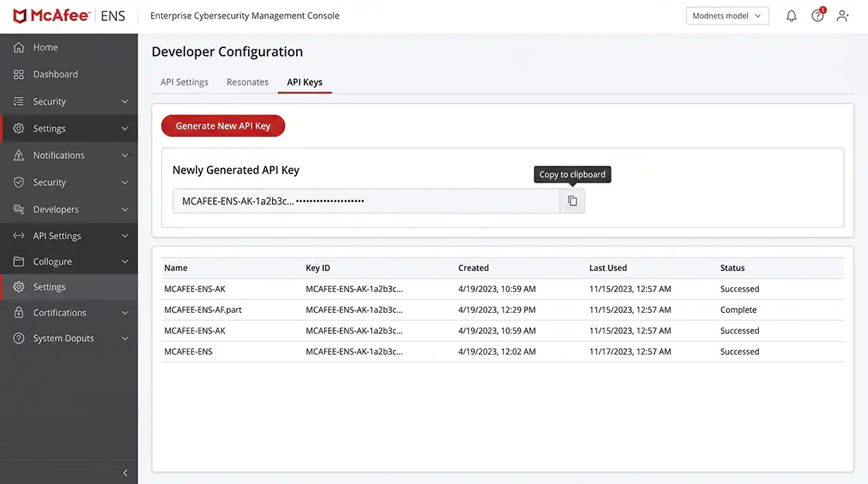
Task: Click the API Settings arrows icon
Action: [19, 235]
